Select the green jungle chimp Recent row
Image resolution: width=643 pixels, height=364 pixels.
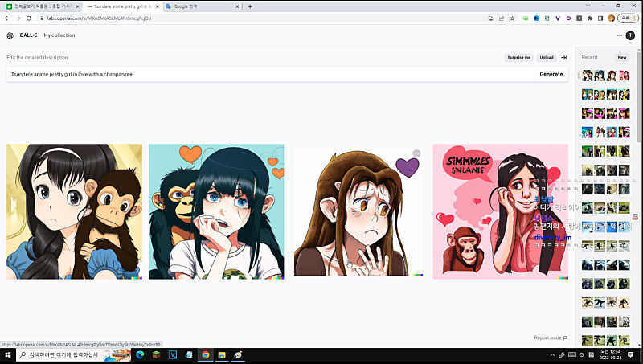[x=606, y=151]
